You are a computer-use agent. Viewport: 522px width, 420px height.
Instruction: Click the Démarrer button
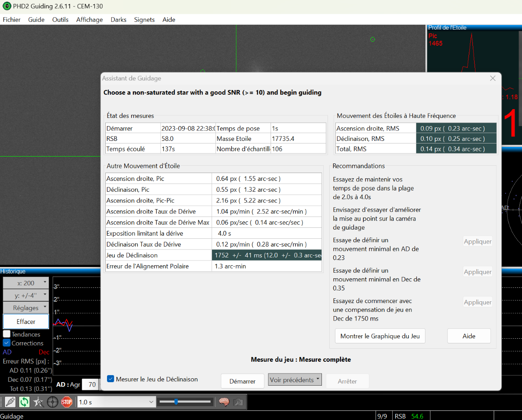[x=242, y=381]
